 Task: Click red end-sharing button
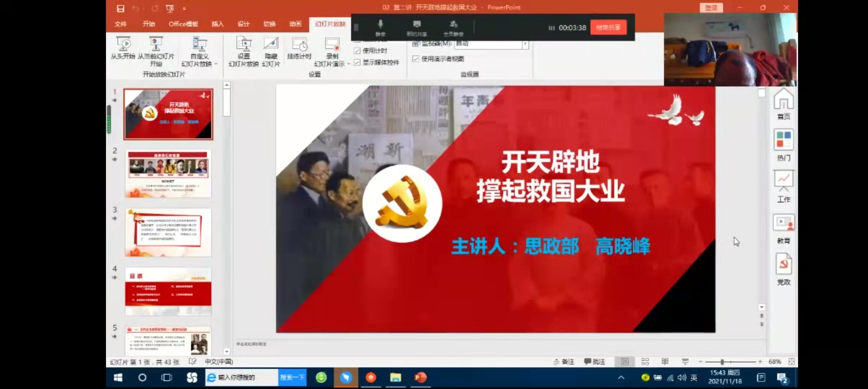608,27
